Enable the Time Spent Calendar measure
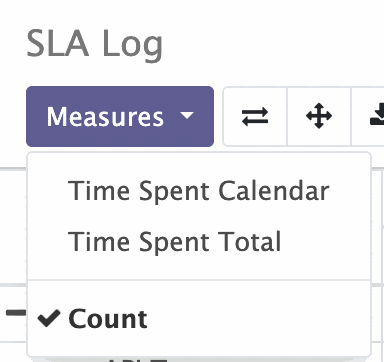This screenshot has height=362, width=384. point(199,191)
